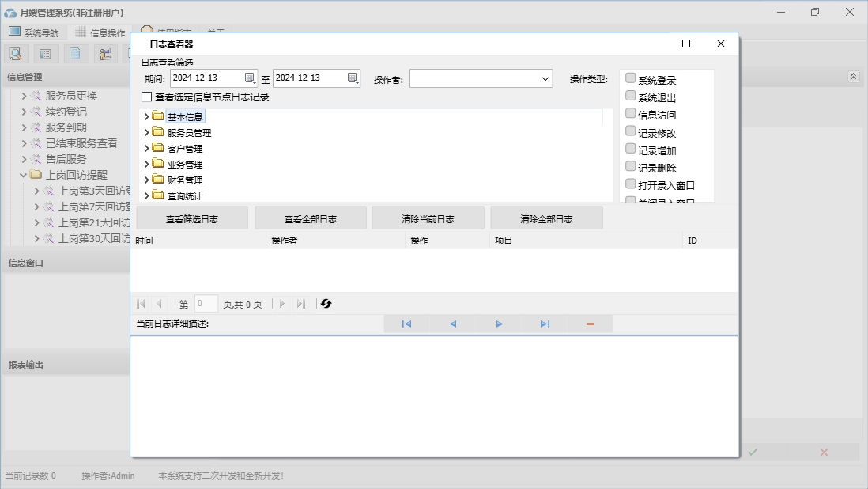
Task: Go to next log record in detail navigator
Action: click(500, 324)
